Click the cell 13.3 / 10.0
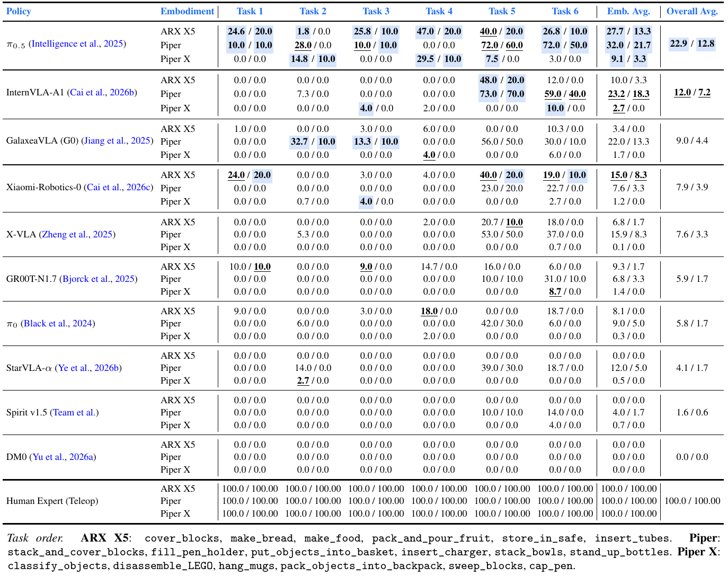Image resolution: width=728 pixels, height=576 pixels. point(376,141)
